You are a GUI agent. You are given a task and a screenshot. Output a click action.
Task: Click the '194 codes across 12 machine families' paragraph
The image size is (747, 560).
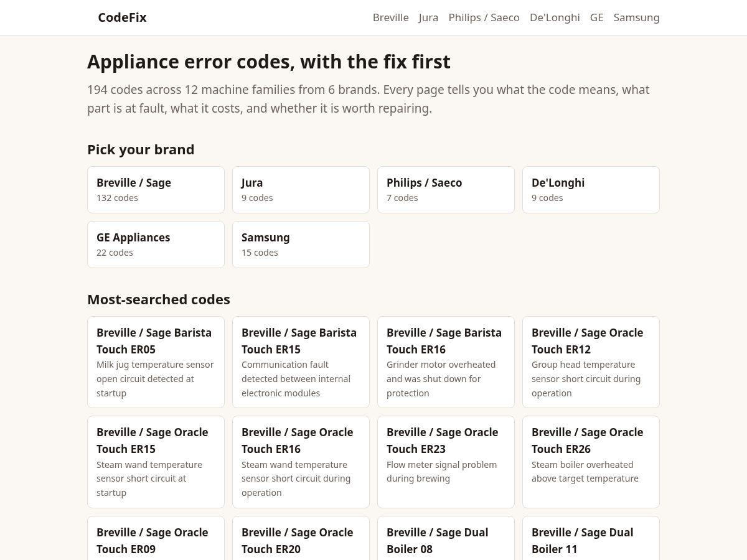[368, 99]
